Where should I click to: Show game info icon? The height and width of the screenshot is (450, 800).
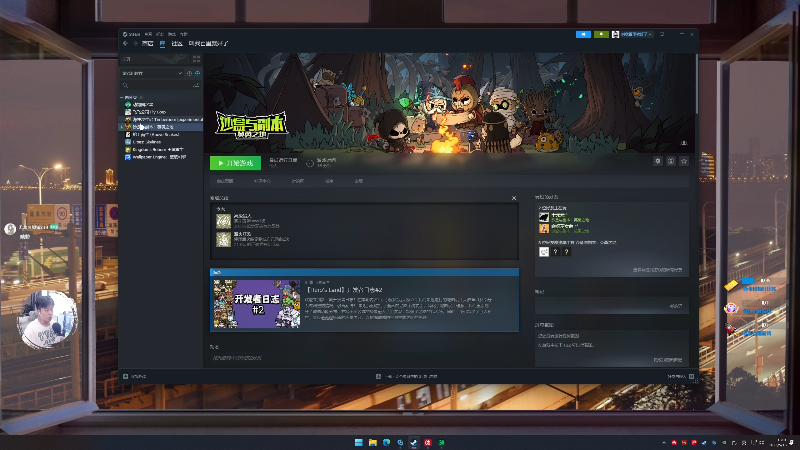pyautogui.click(x=671, y=161)
